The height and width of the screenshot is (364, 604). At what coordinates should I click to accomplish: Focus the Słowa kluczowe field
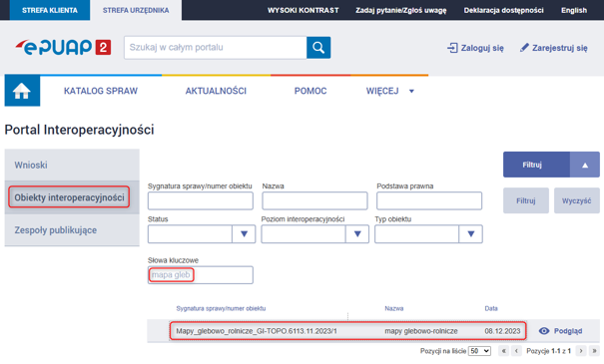pyautogui.click(x=201, y=275)
